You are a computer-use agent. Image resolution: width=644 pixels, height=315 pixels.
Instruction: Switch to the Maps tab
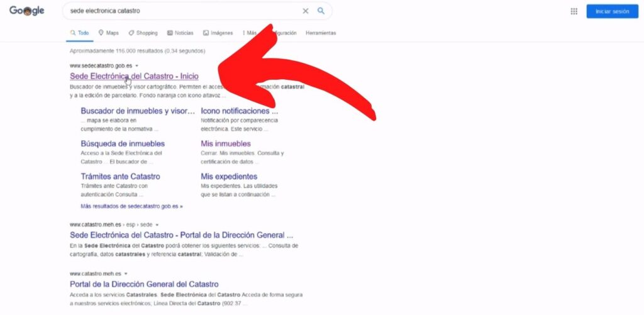pos(108,33)
